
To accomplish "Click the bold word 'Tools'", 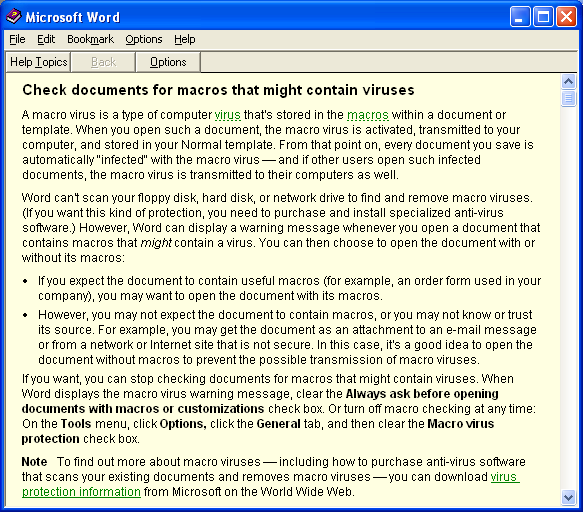I will pyautogui.click(x=76, y=424).
